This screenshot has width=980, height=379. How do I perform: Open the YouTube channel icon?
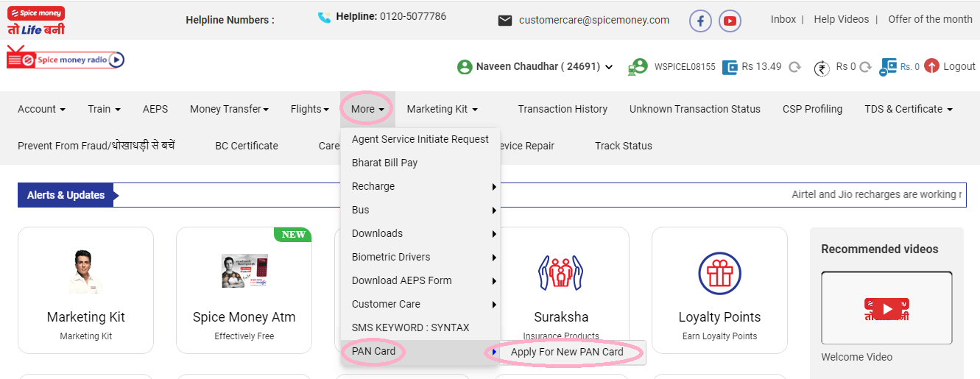point(730,21)
